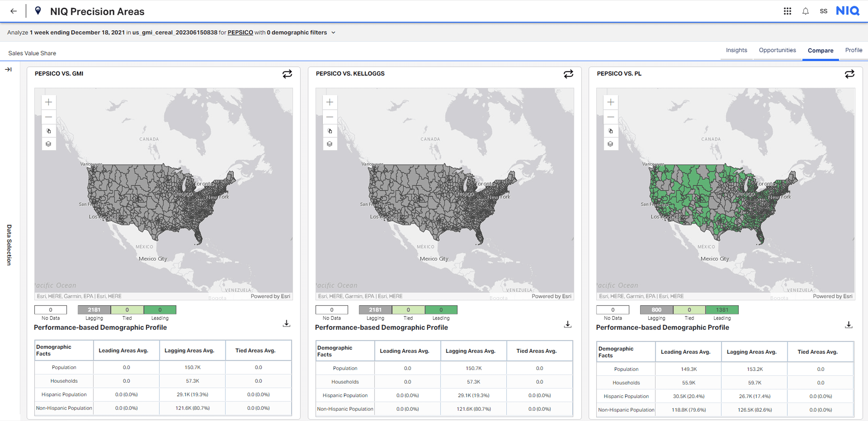Select pan tool on the GMI map

(49, 131)
